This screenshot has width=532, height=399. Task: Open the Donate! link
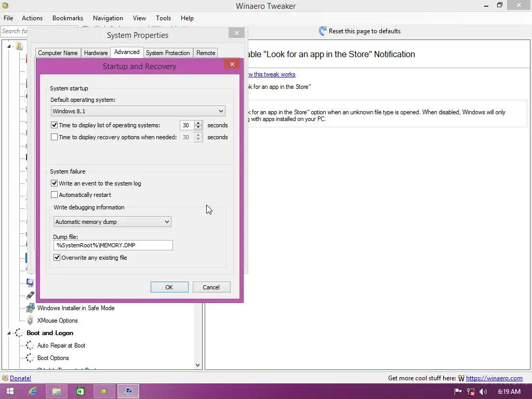(x=20, y=378)
